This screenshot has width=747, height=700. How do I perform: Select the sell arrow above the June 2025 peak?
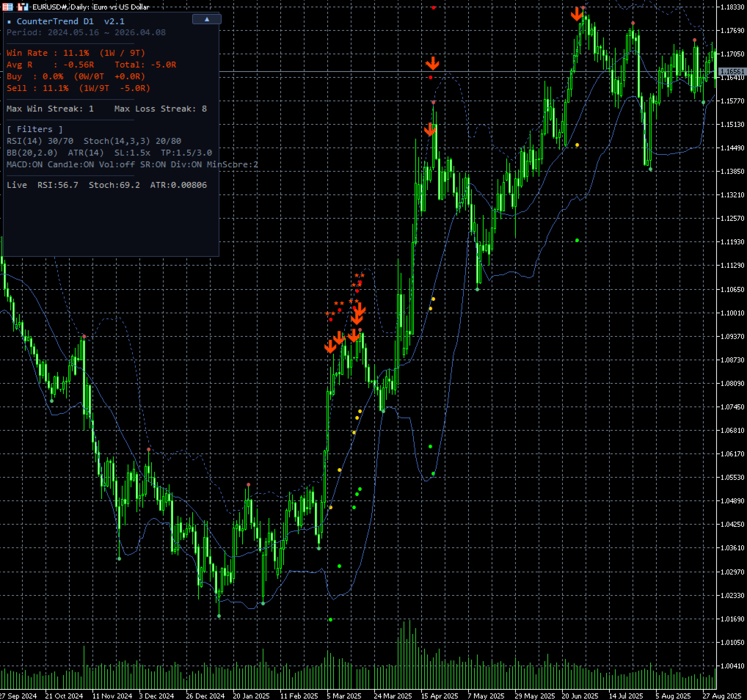(577, 14)
